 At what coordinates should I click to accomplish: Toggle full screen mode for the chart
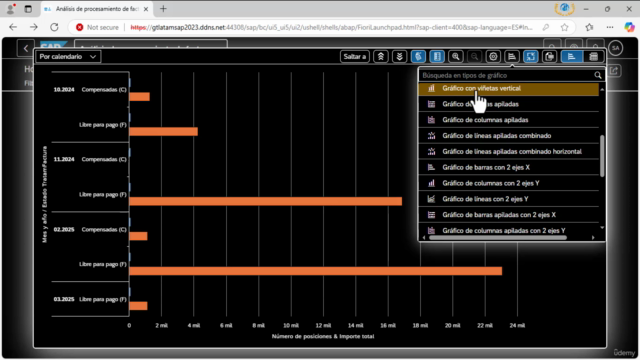pos(531,57)
